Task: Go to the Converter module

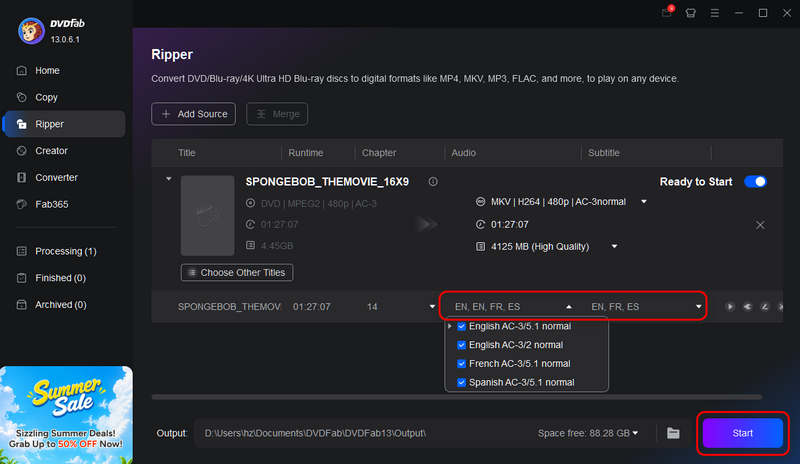Action: pyautogui.click(x=56, y=177)
